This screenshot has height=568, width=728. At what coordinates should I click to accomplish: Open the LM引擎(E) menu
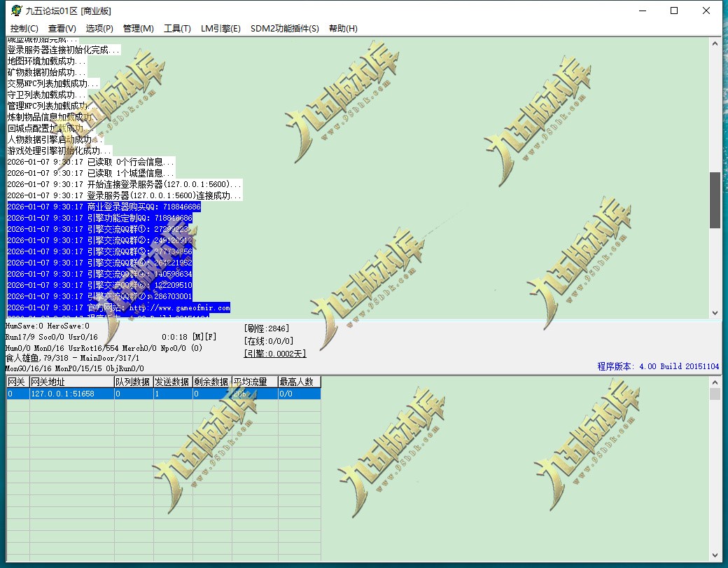coord(220,28)
